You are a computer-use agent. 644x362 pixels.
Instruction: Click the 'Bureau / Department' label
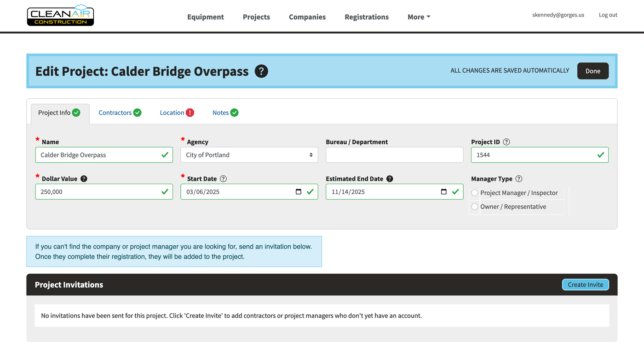tap(357, 142)
